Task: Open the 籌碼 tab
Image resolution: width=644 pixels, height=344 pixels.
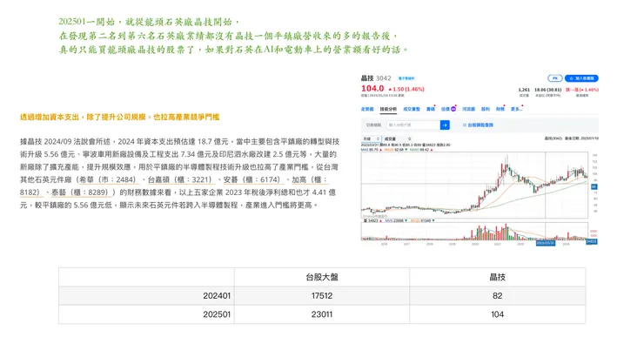Action: pyautogui.click(x=431, y=109)
